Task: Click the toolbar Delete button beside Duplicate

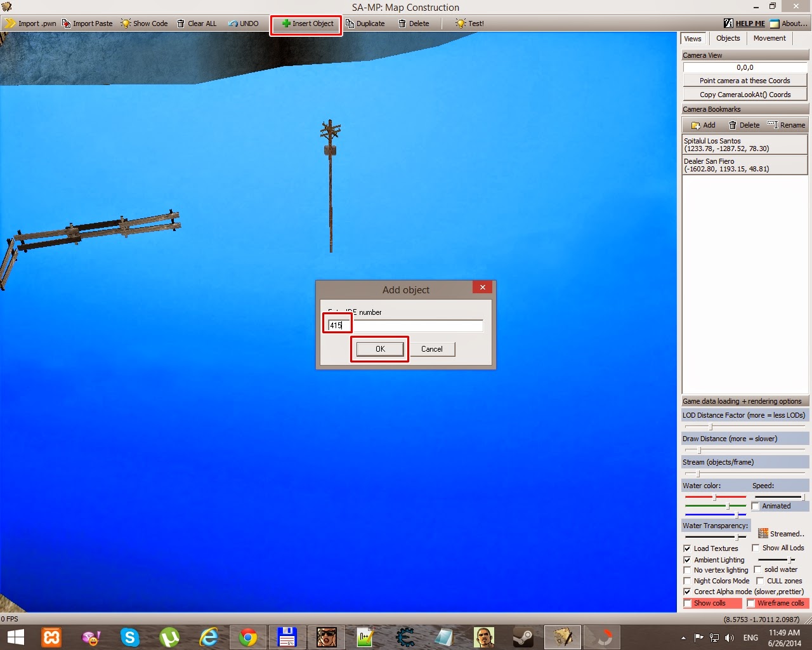Action: pyautogui.click(x=414, y=23)
